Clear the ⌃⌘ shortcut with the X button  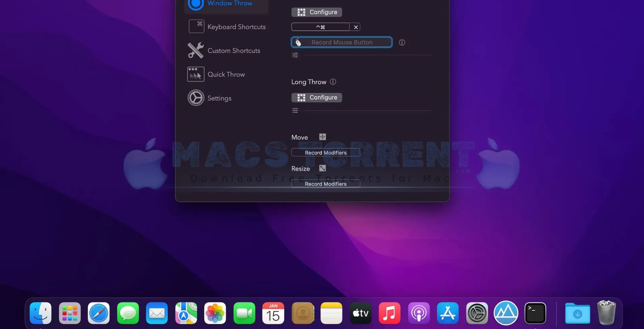[x=356, y=27]
